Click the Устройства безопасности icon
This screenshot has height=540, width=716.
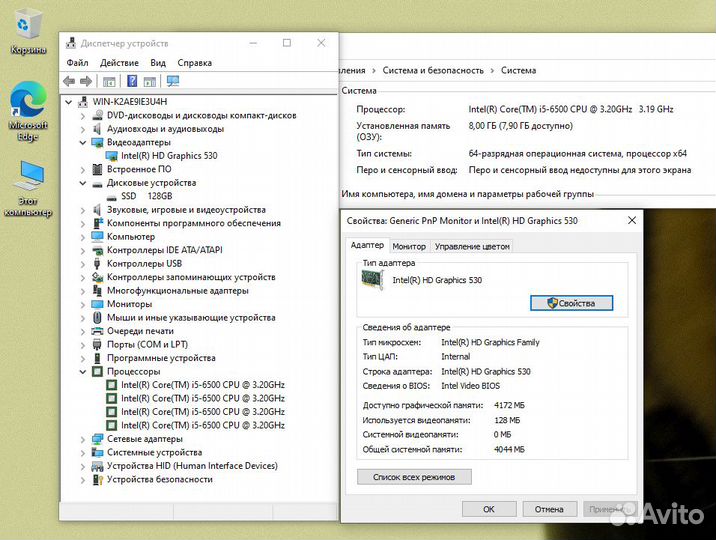pyautogui.click(x=97, y=479)
